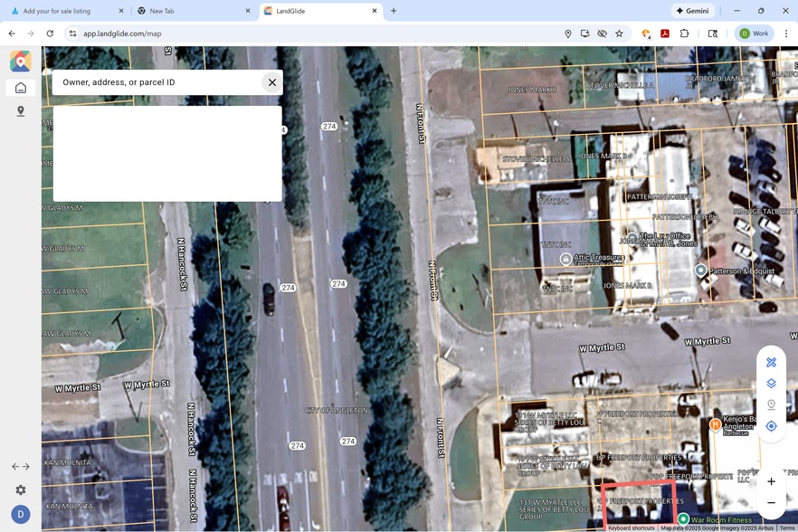Toggle sidebar with the left-right arrows icon

point(21,467)
